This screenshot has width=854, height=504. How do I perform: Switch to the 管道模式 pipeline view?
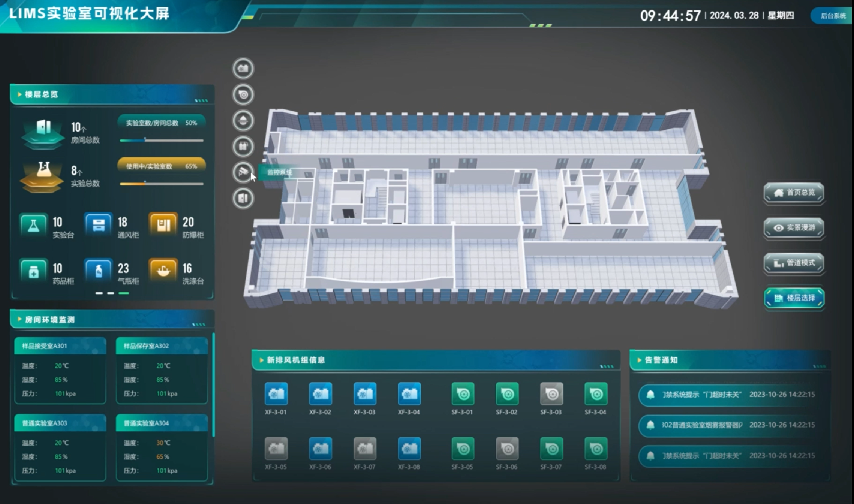(794, 263)
